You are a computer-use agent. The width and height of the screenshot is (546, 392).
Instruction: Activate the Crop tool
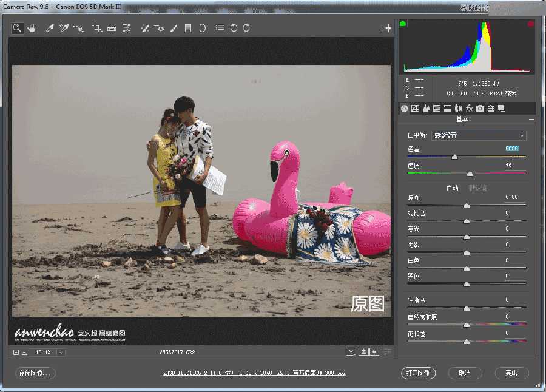pos(95,27)
